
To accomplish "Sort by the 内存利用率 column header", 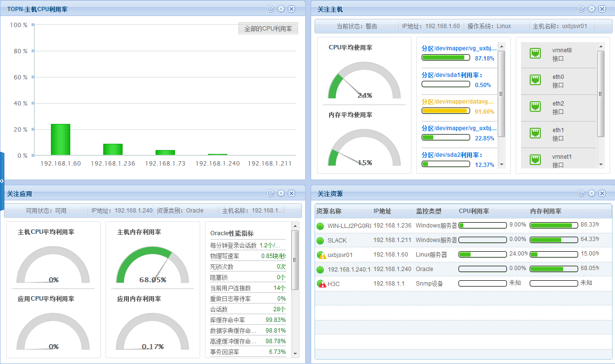I will click(545, 212).
